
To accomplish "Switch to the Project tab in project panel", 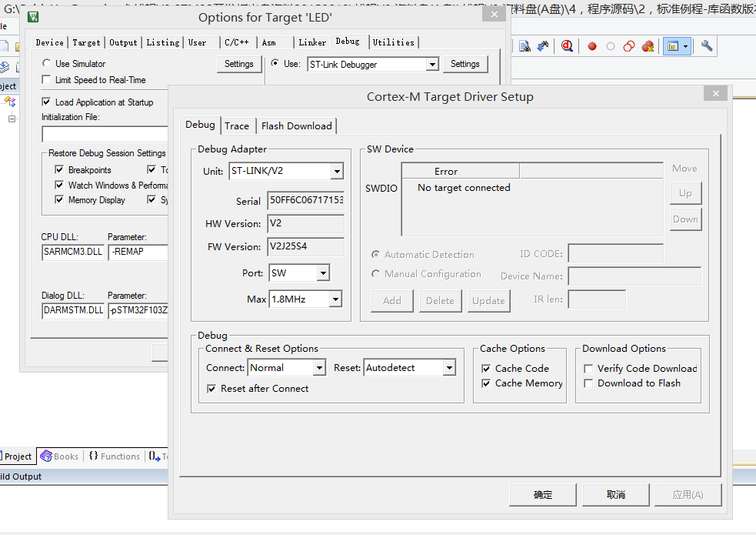I will (x=18, y=456).
